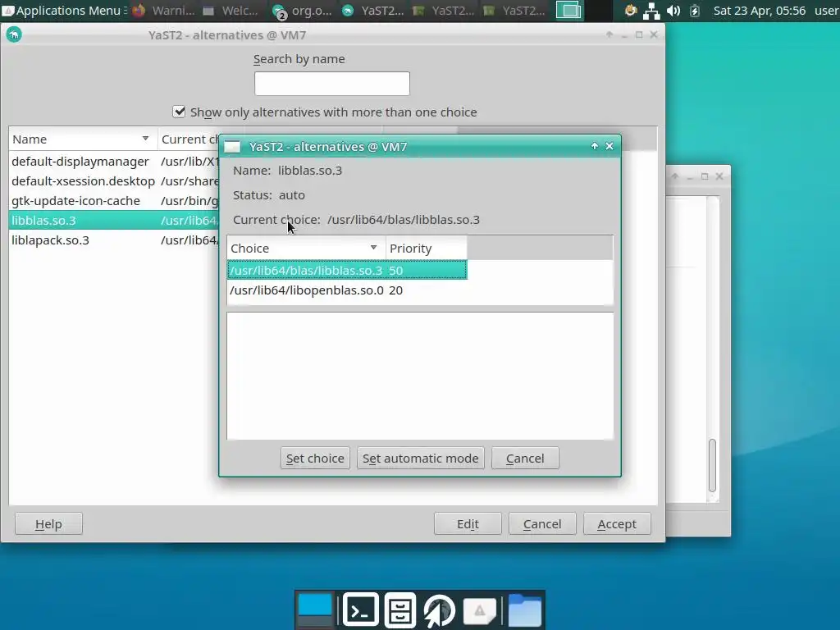Switch to the first YaST2 taskbar item
Viewport: 840px width, 630px height.
coord(374,10)
